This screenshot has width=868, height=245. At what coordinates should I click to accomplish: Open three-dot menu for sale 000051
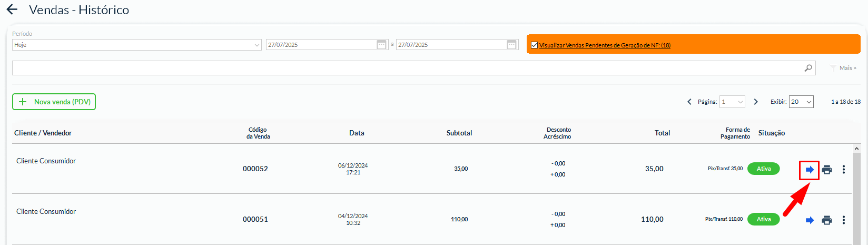tap(844, 220)
